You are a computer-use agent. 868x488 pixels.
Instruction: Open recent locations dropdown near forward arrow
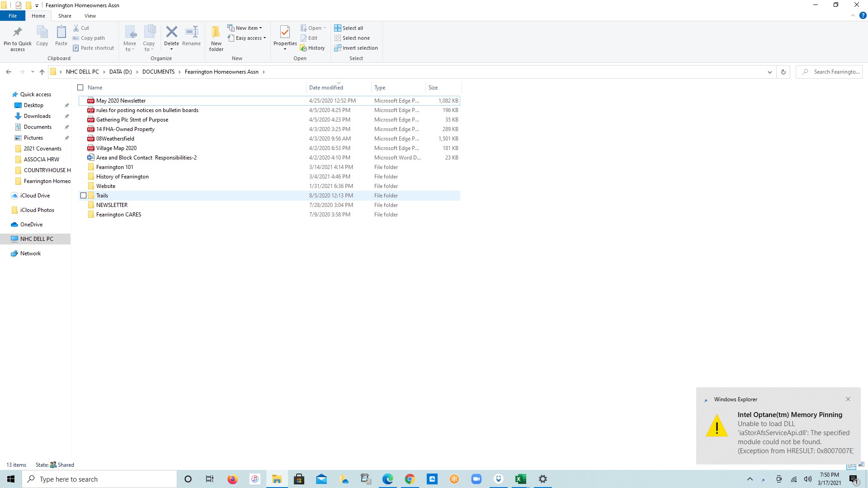pyautogui.click(x=33, y=72)
